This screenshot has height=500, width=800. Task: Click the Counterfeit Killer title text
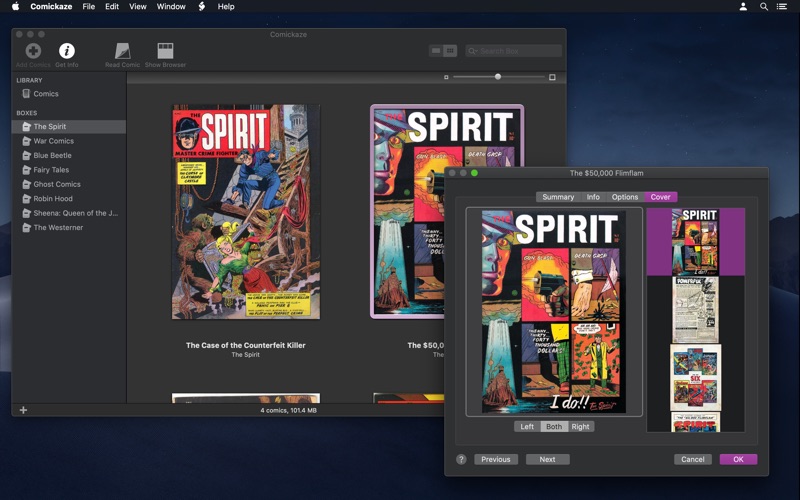(245, 345)
